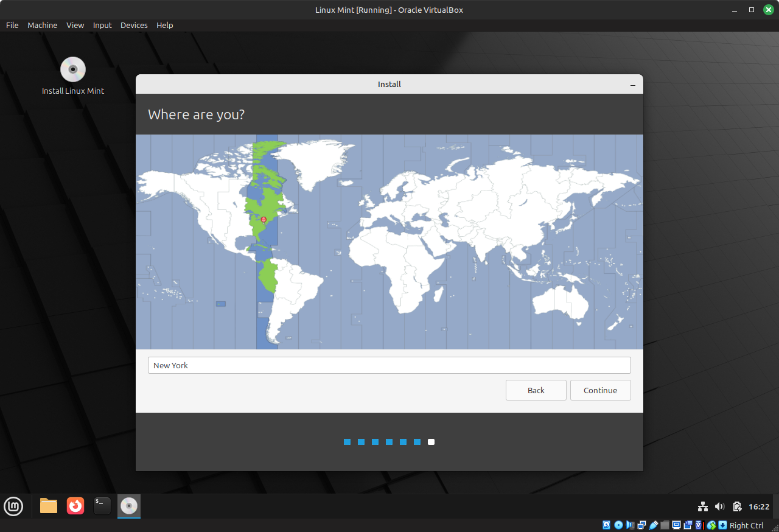Open the panel clock showing 16:22
The width and height of the screenshot is (779, 532).
(759, 506)
